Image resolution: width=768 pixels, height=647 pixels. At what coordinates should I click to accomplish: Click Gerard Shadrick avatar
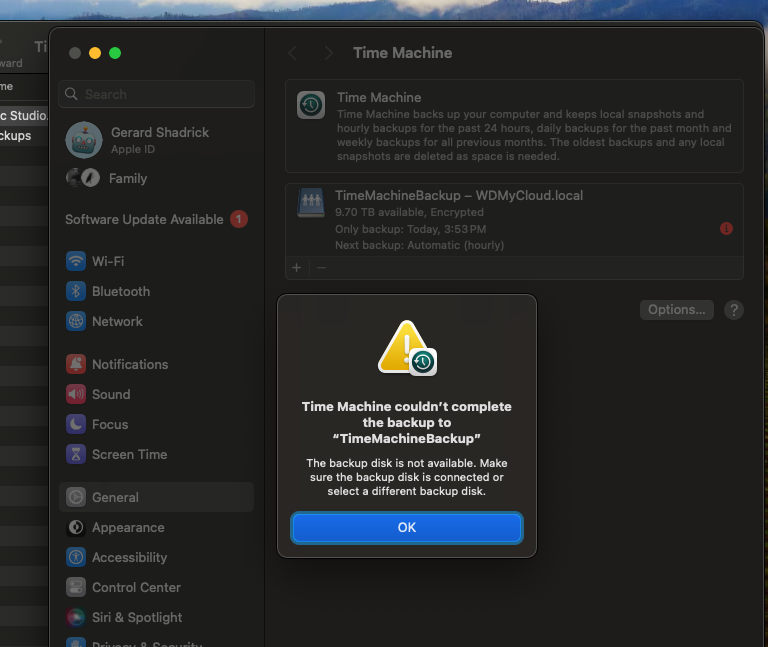tap(84, 140)
